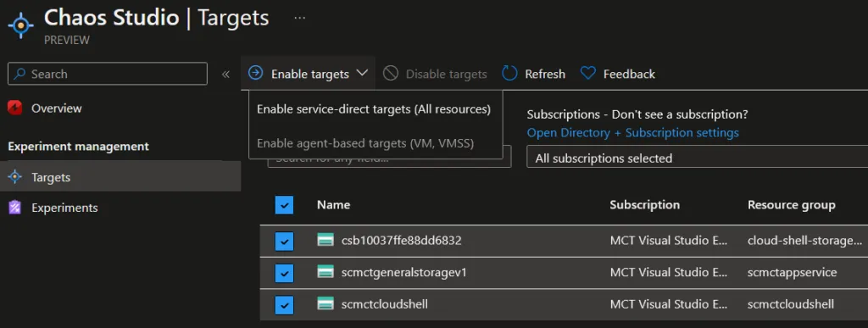Viewport: 868px width, 328px height.
Task: Click the Disable targets button label
Action: (446, 74)
